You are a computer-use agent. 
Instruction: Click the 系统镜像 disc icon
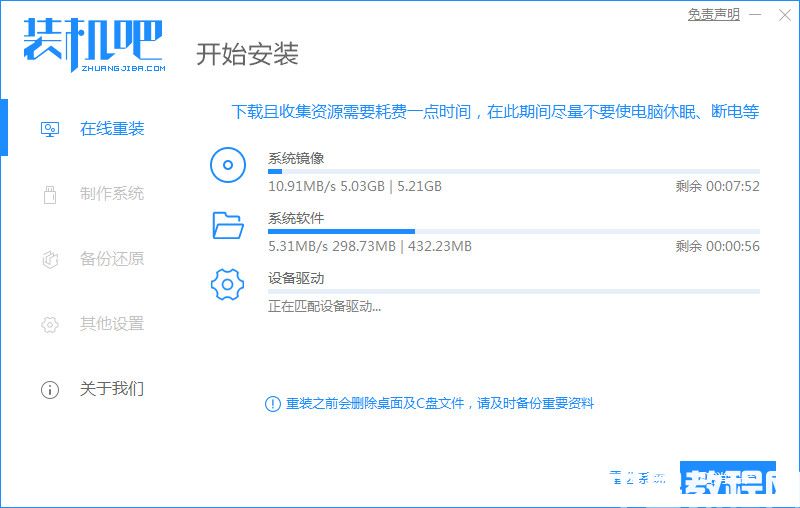click(228, 165)
